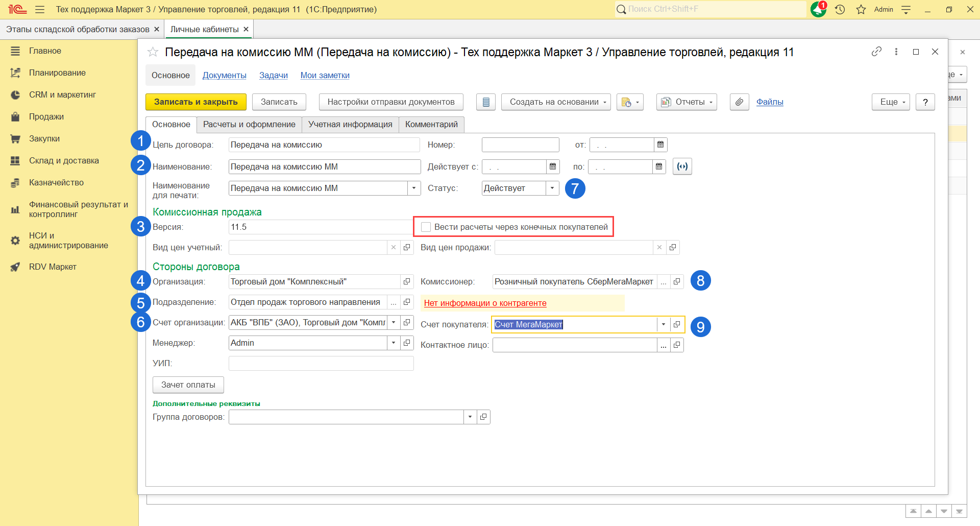This screenshot has height=526, width=980.
Task: Switch to Комментарий tab
Action: [431, 125]
